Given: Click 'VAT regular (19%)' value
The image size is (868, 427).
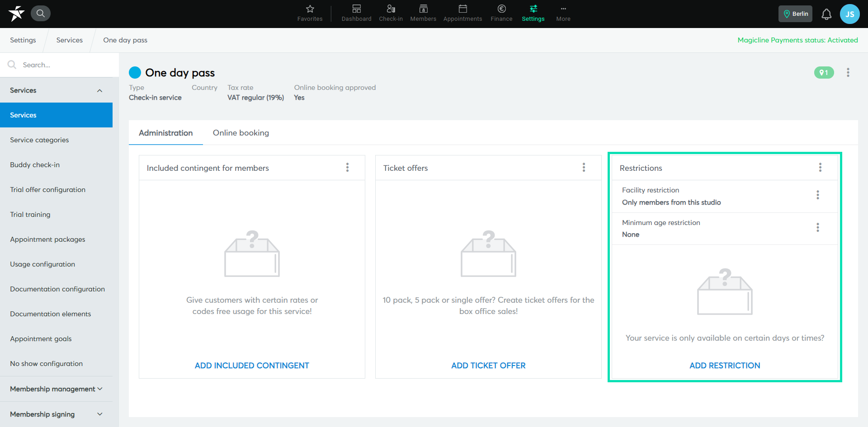Looking at the screenshot, I should tap(255, 98).
